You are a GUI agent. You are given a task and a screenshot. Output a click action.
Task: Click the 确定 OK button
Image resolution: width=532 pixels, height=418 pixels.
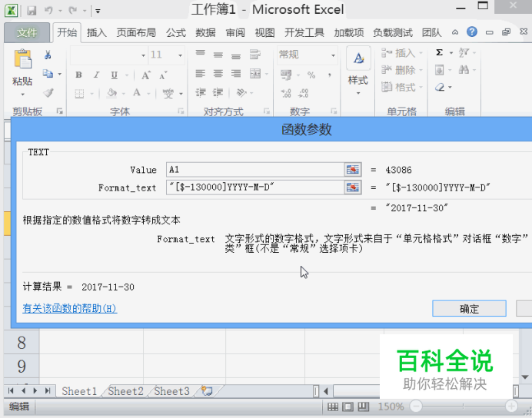click(469, 308)
